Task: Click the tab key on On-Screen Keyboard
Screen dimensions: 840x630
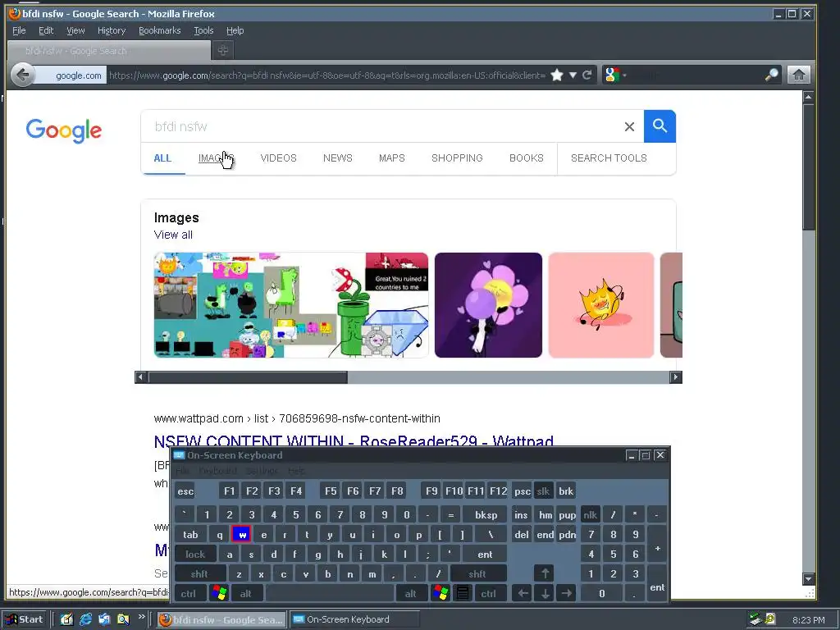Action: [x=190, y=534]
